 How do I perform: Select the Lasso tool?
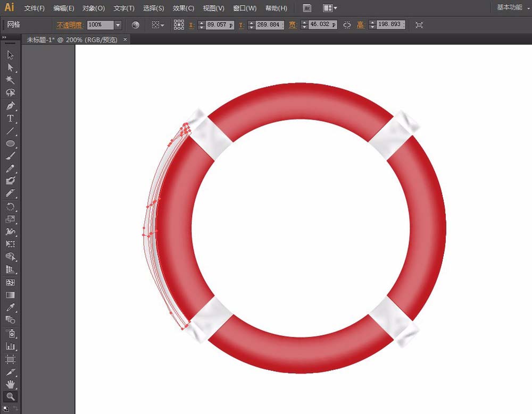(x=10, y=92)
